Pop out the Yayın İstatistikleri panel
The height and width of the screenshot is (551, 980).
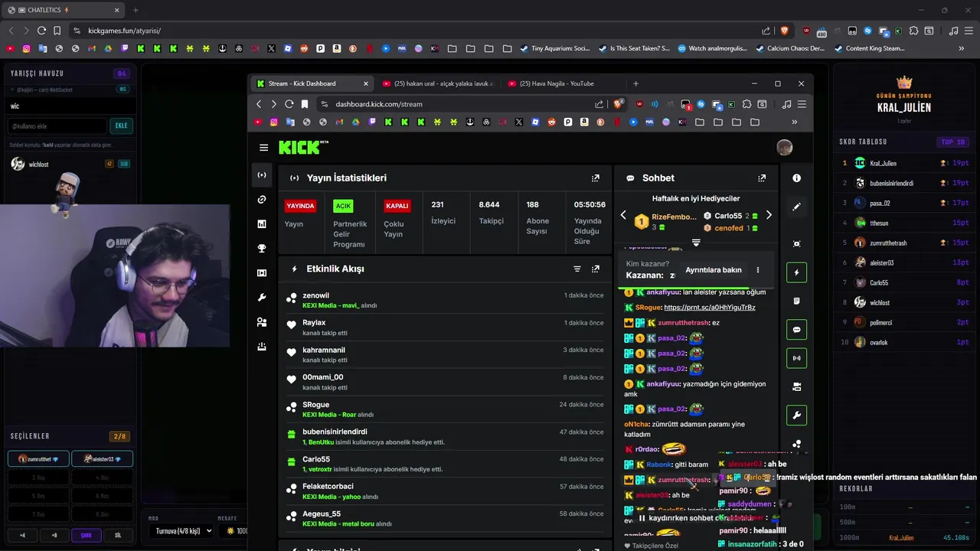596,178
